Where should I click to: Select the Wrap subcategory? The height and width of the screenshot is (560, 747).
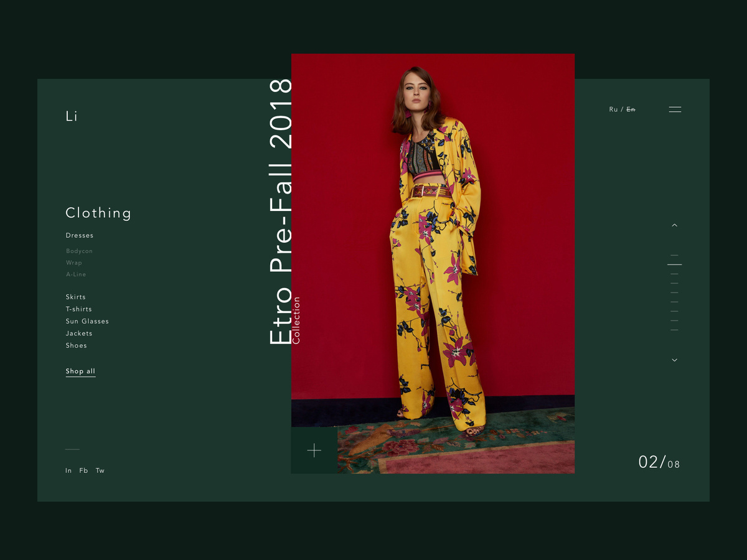click(x=74, y=263)
